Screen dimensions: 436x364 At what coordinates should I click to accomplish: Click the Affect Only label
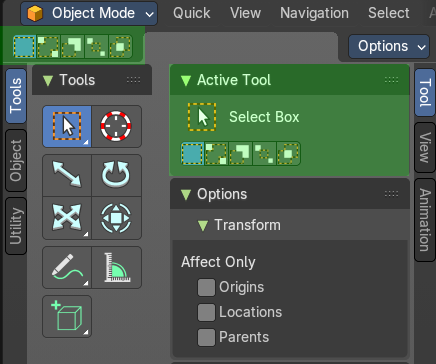(218, 262)
